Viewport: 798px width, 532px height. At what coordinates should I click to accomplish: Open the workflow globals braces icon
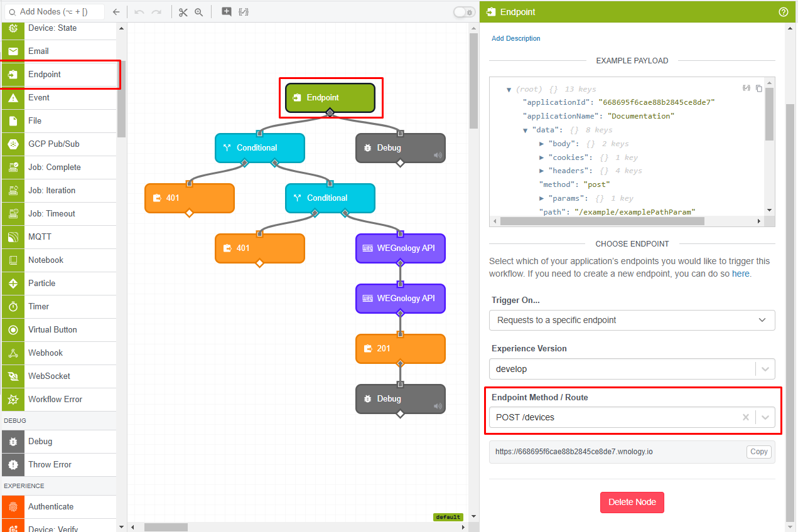(244, 12)
